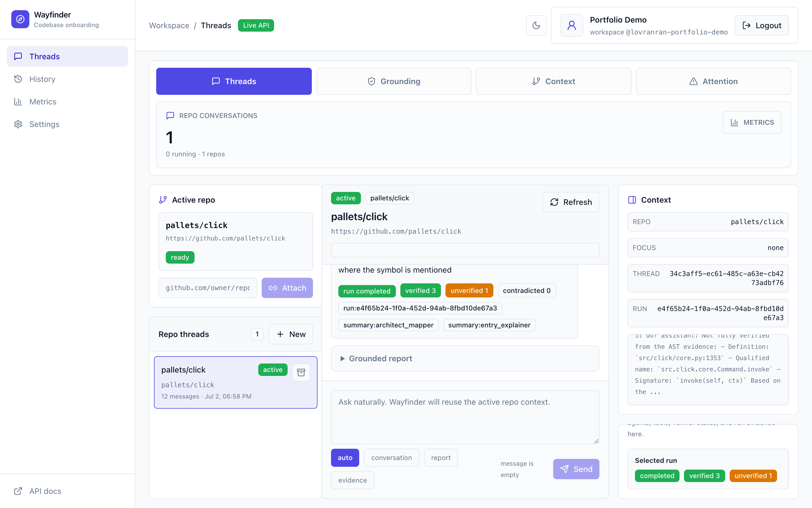
Task: Click the contradicted 0 badge
Action: (x=526, y=290)
